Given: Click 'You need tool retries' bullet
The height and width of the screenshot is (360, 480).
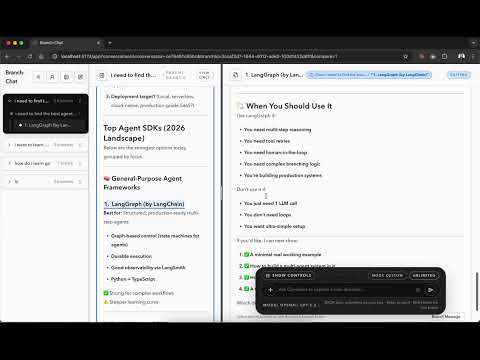Looking at the screenshot, I should 267,141.
